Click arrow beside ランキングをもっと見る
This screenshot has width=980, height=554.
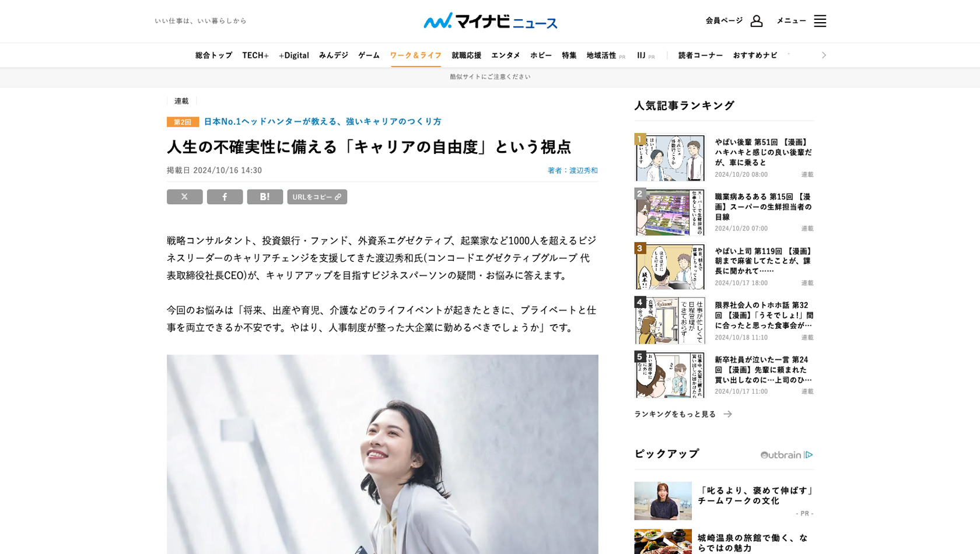pos(727,414)
